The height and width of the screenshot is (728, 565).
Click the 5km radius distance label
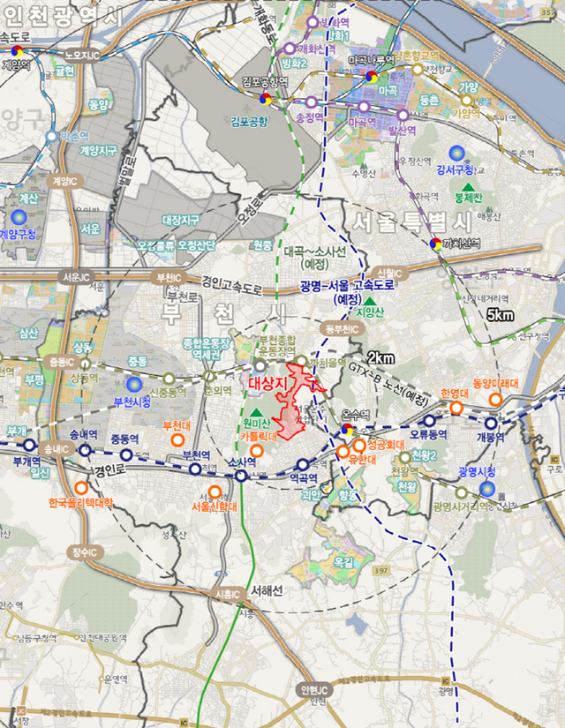(500, 314)
